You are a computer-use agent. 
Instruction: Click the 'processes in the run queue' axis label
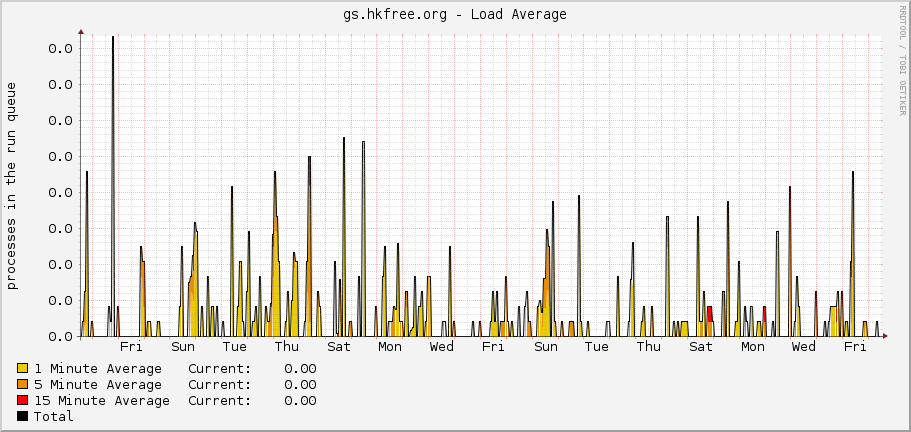click(12, 185)
